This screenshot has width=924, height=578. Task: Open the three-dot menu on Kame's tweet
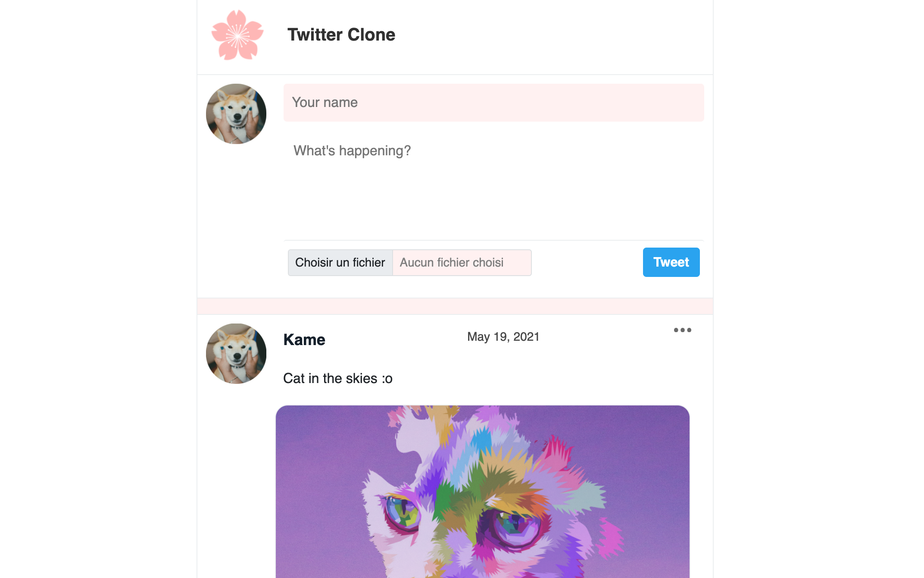[x=682, y=330]
